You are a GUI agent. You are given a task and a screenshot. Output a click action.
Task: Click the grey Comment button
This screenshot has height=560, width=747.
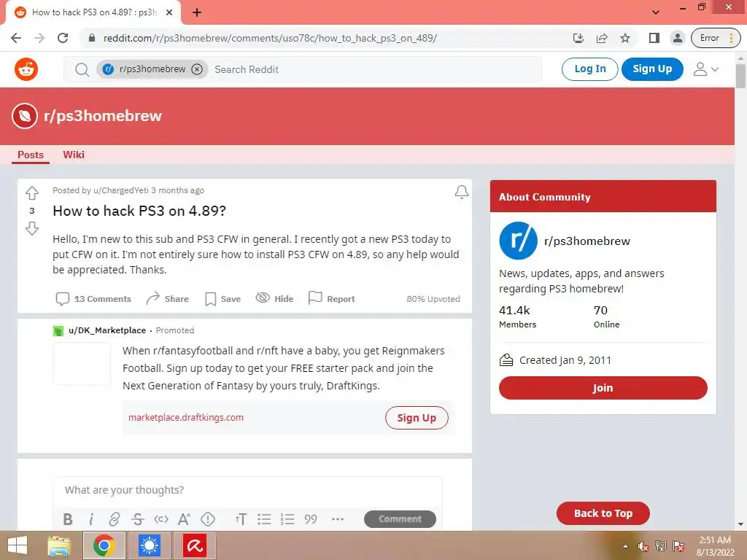tap(400, 519)
